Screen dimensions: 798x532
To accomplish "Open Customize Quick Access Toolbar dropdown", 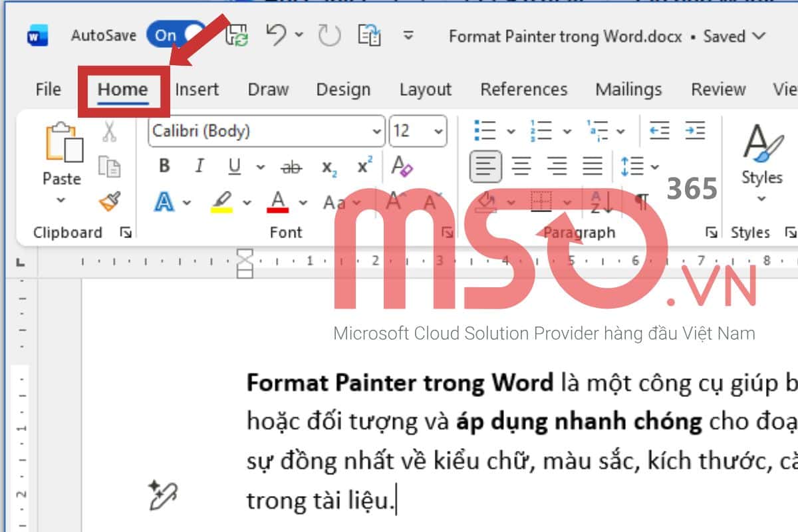I will pos(410,35).
